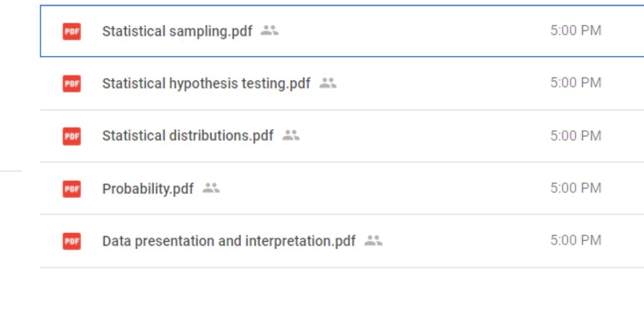Select the Statistical sampling.pdf file name
This screenshot has height=311, width=644.
click(177, 31)
